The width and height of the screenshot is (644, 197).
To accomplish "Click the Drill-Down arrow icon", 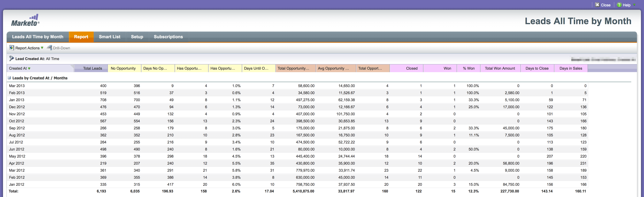I will (x=50, y=48).
